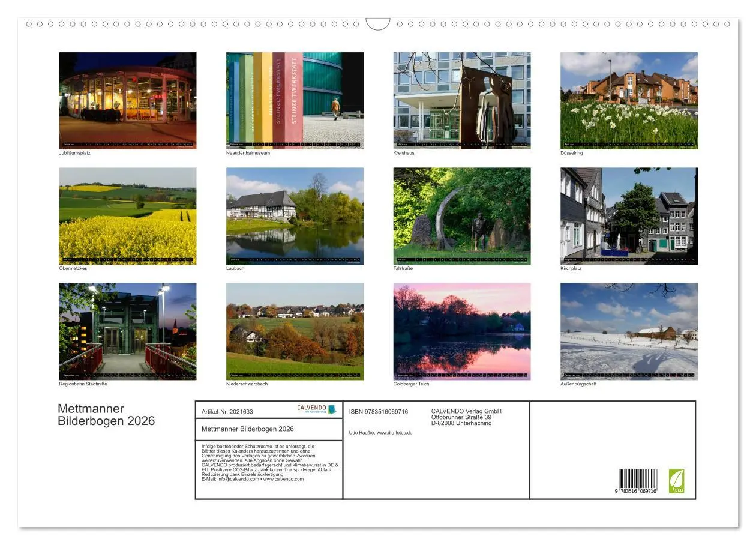Click the caption text 'Neanderthalmuseum'
756x545 pixels.
tap(248, 153)
